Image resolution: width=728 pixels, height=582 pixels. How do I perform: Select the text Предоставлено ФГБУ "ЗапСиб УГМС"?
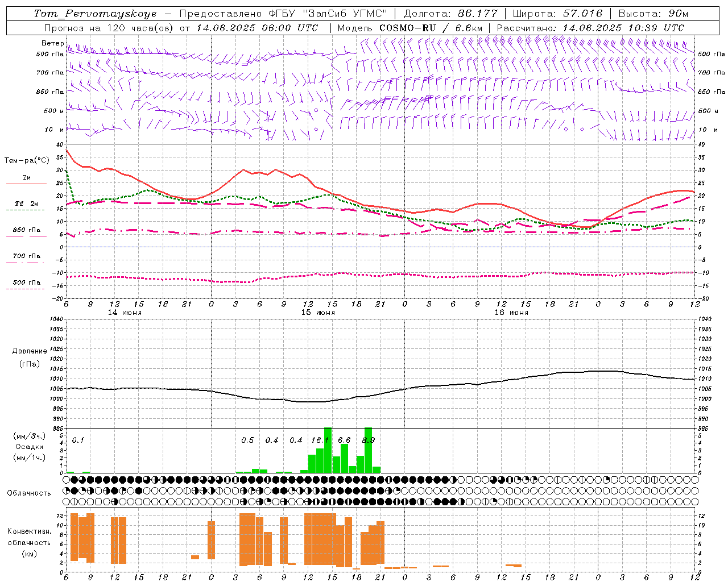(283, 14)
